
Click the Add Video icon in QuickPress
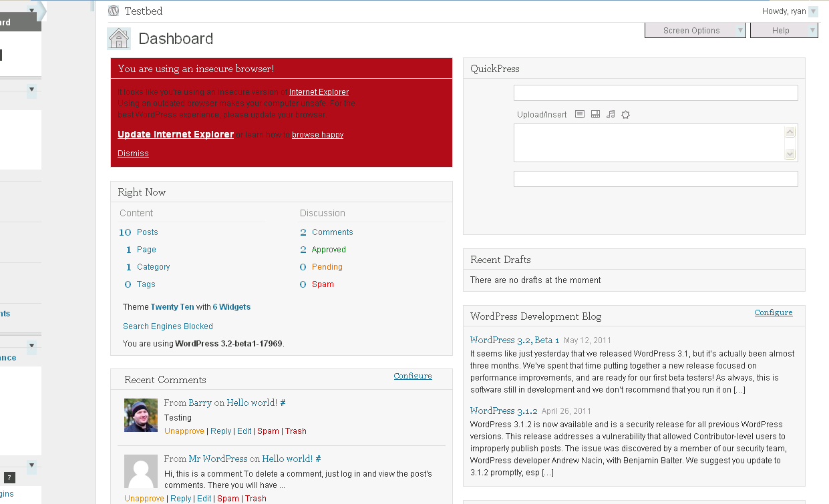pyautogui.click(x=595, y=114)
